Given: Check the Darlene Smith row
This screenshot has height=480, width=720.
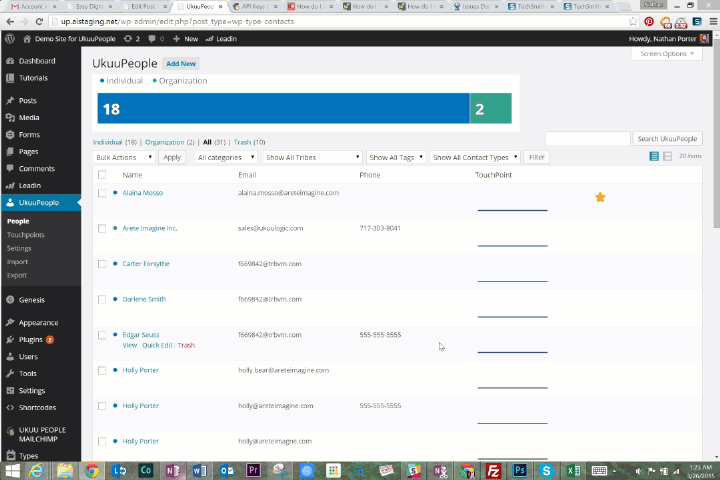Looking at the screenshot, I should (102, 299).
